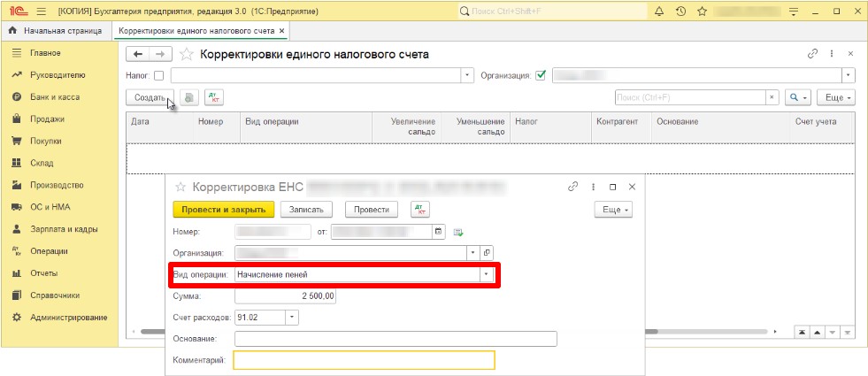Open Справочники section

pyautogui.click(x=55, y=295)
